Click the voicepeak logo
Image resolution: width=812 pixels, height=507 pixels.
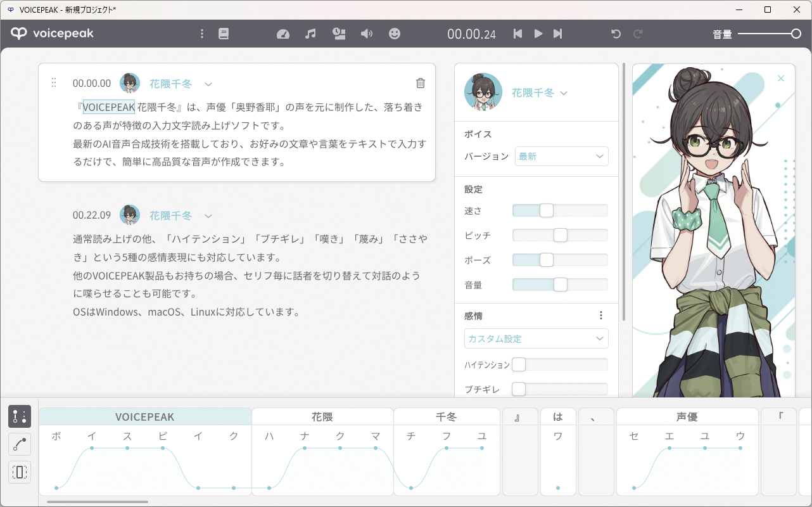pos(52,34)
